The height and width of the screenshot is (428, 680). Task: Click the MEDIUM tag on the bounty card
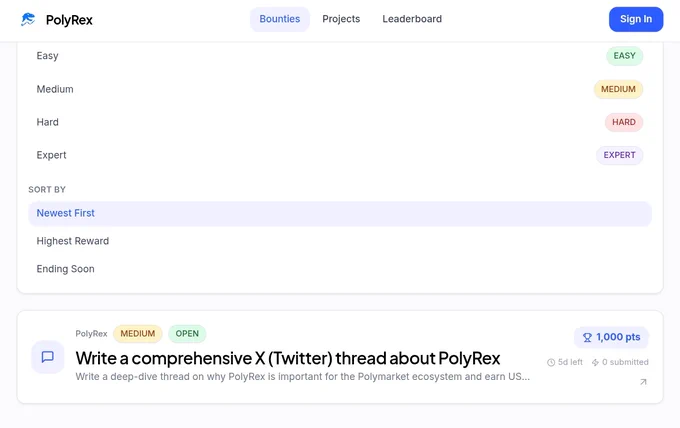pos(137,334)
